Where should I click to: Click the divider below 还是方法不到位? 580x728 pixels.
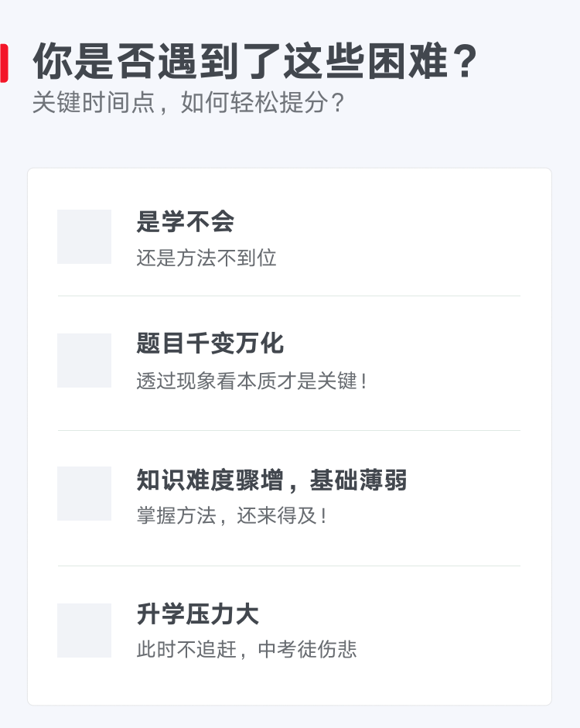click(x=289, y=296)
